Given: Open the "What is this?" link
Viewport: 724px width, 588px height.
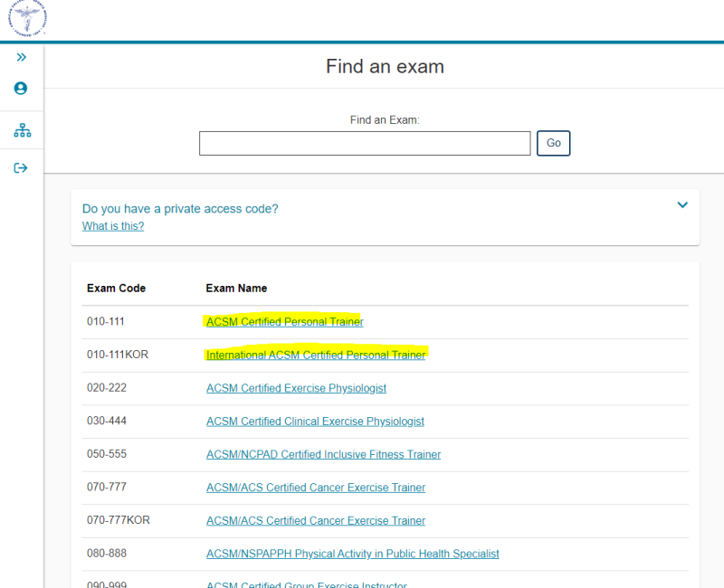Looking at the screenshot, I should tap(113, 226).
